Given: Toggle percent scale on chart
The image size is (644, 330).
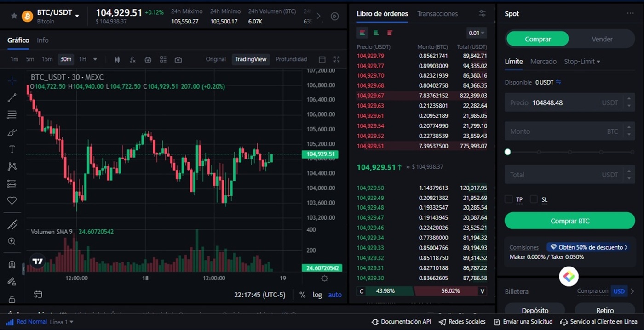Looking at the screenshot, I should [x=302, y=295].
